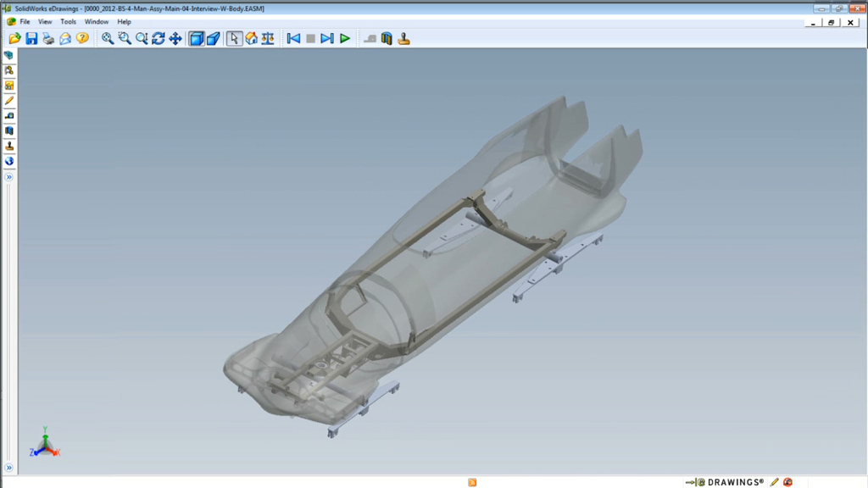Enable the Select arrow tool
This screenshot has width=868, height=488.
click(235, 38)
